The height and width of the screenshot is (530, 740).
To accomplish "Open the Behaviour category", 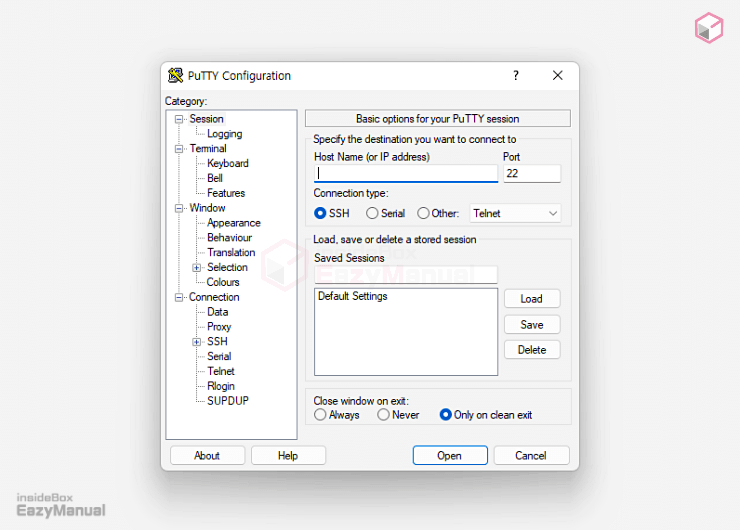I will tap(229, 238).
